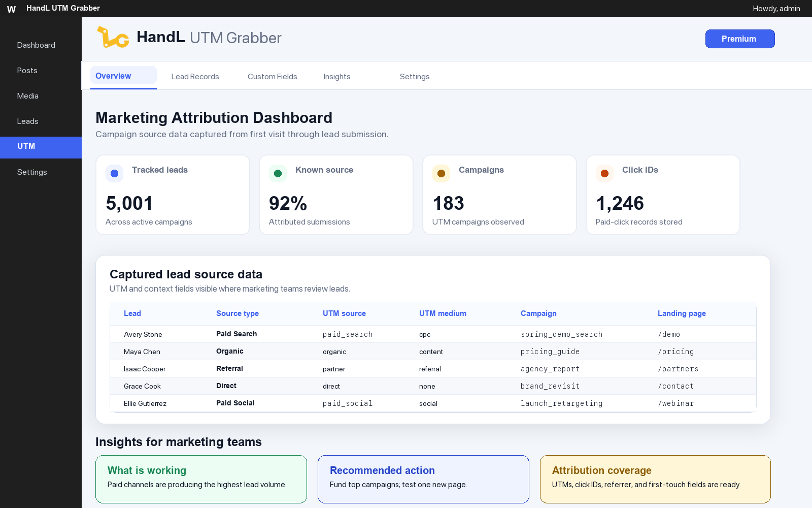Open the Click IDs 1,246 card
812x508 pixels.
pos(663,195)
